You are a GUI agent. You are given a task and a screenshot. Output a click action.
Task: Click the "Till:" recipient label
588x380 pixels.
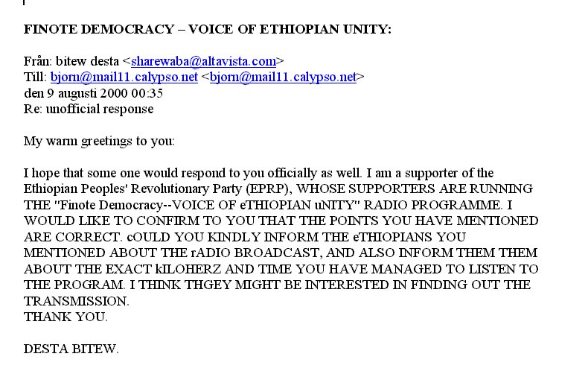pyautogui.click(x=35, y=77)
